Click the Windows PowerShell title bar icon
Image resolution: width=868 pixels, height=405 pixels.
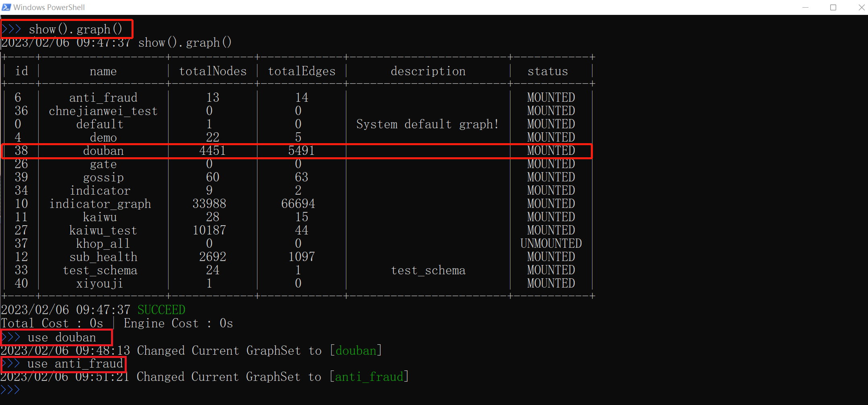6,7
